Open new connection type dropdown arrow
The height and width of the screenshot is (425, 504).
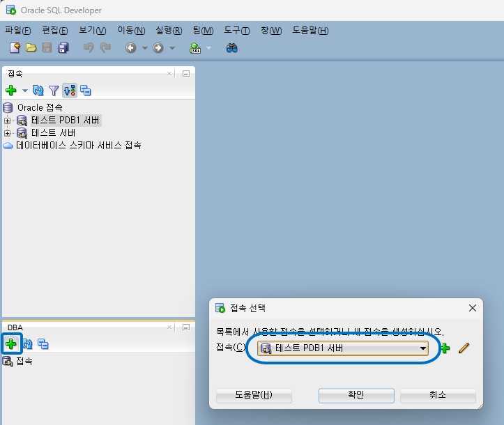(x=25, y=91)
